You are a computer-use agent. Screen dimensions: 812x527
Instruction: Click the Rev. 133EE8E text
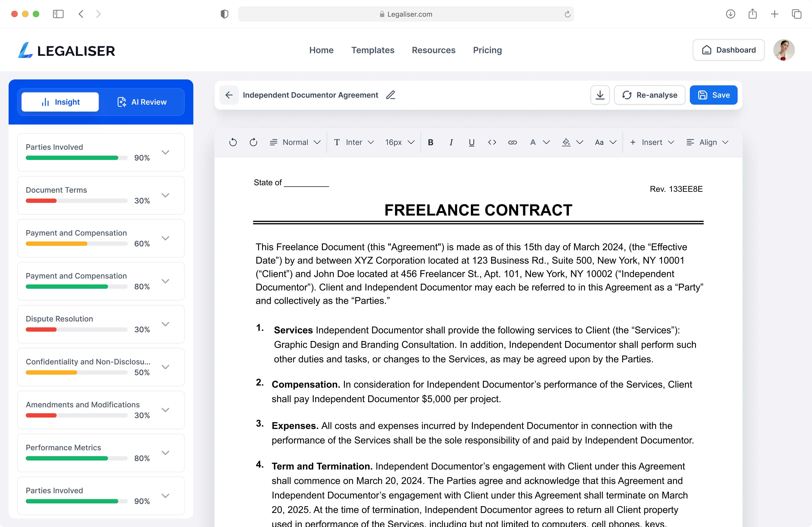click(x=676, y=189)
